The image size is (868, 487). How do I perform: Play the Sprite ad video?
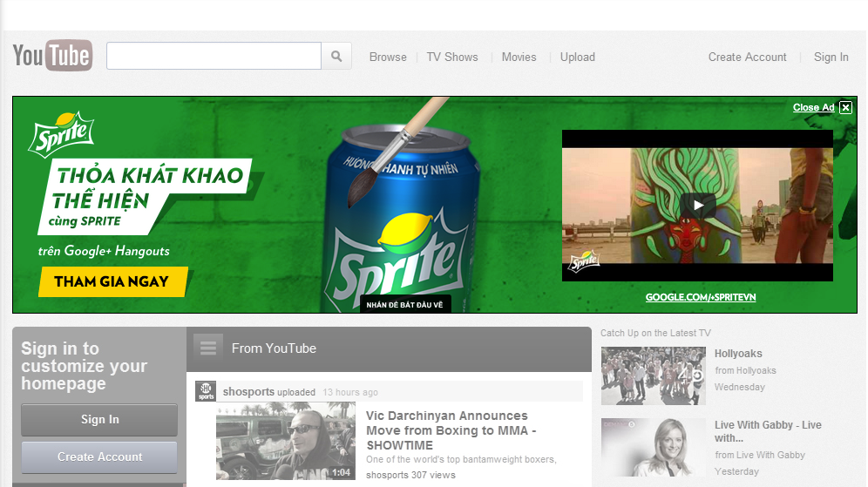pos(697,206)
